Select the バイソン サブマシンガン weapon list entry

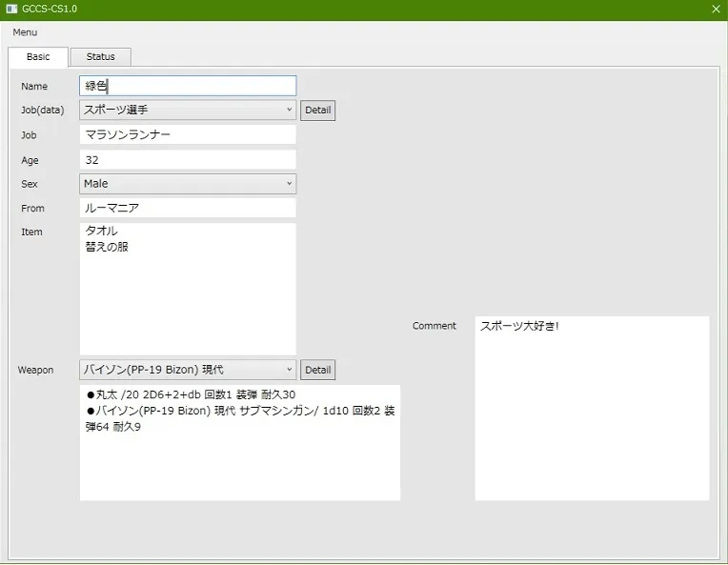238,411
